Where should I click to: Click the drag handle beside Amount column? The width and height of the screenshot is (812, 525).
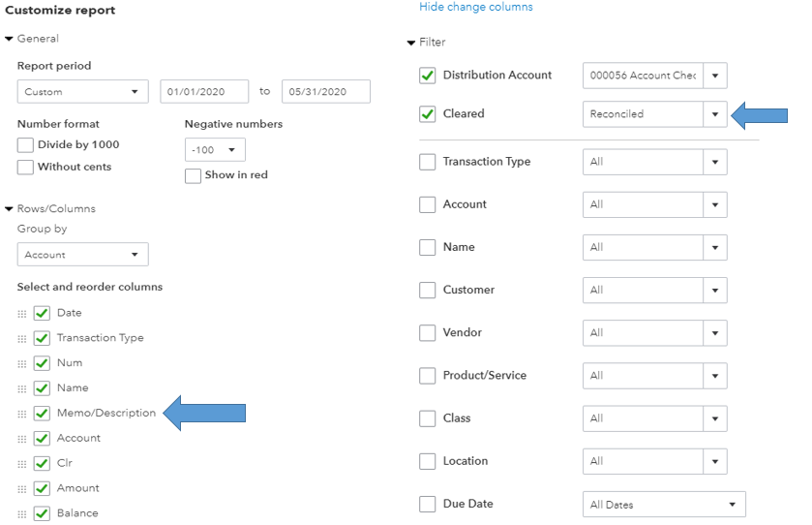click(22, 489)
